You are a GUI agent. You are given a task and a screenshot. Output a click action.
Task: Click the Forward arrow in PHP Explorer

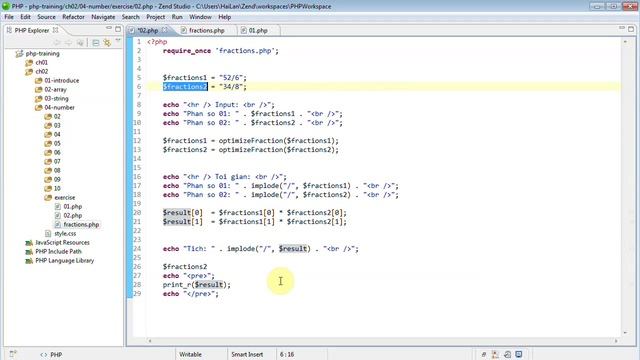(x=68, y=42)
